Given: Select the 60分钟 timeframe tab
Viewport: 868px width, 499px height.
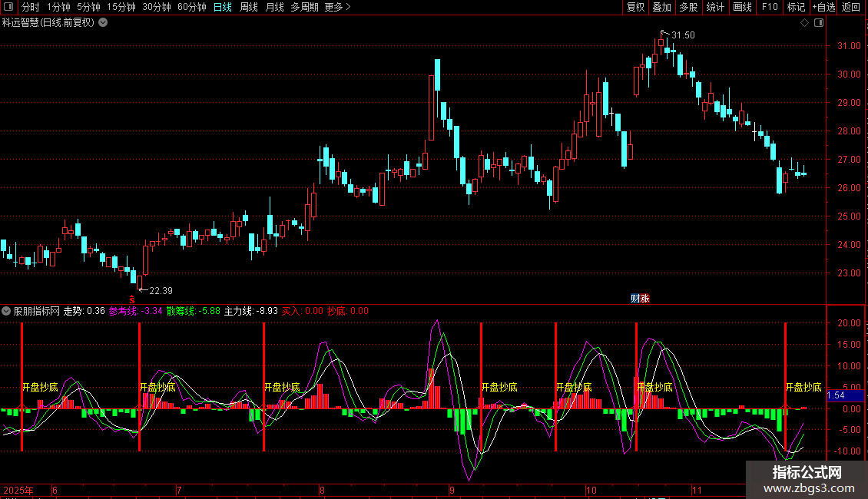Looking at the screenshot, I should pos(191,7).
